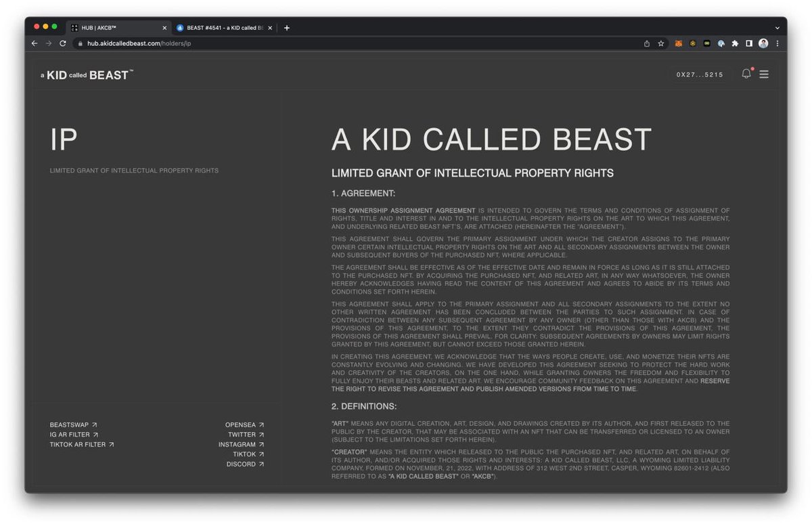This screenshot has height=526, width=812.
Task: Click the large IP heading
Action: point(64,140)
